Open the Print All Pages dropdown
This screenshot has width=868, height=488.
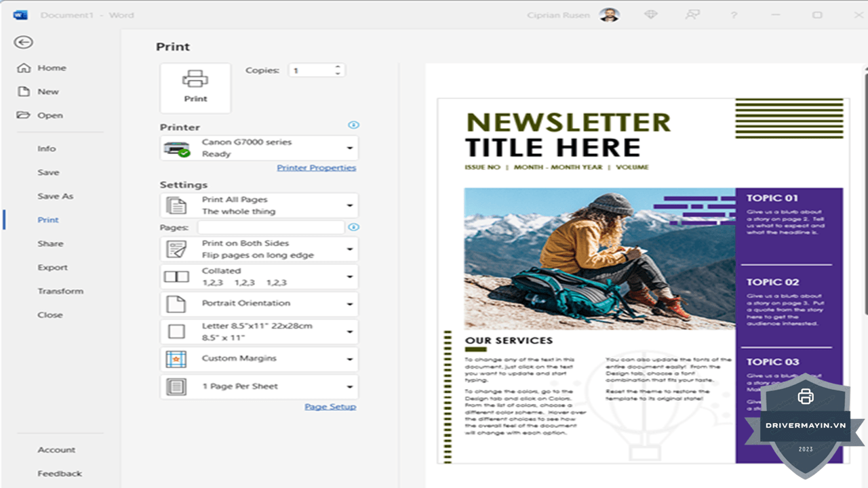[x=259, y=205]
